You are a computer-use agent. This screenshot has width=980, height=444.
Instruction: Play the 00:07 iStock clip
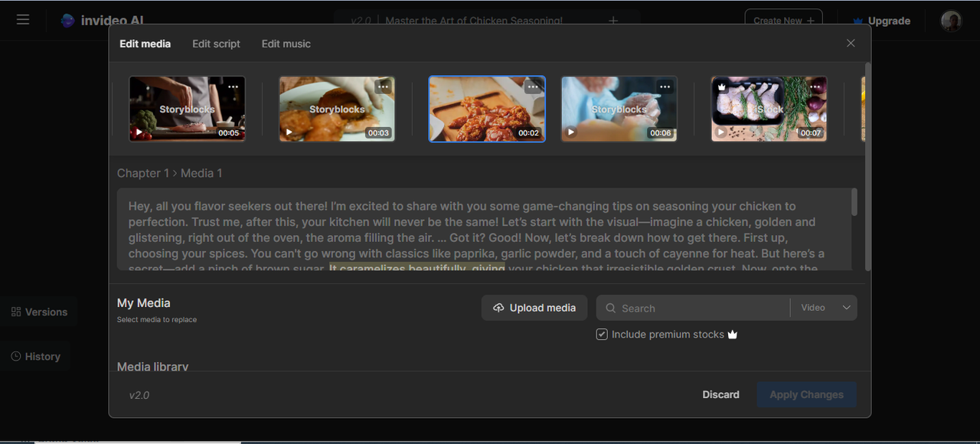pyautogui.click(x=720, y=132)
